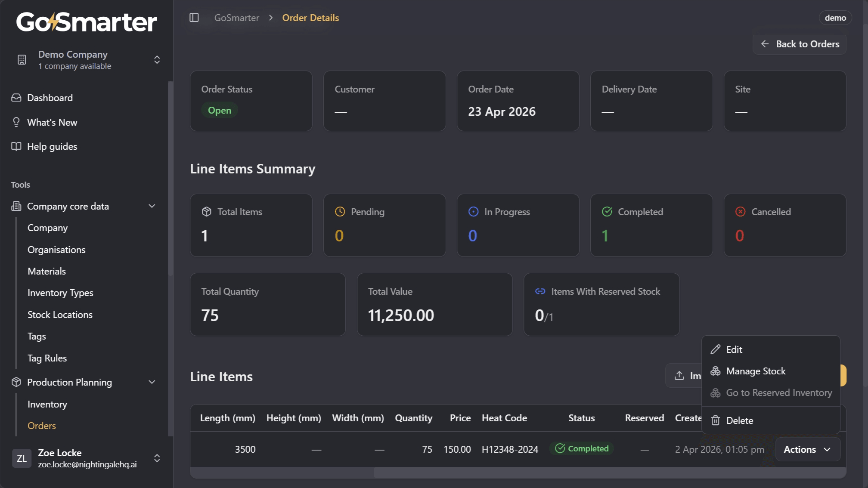Open the Zoe Locke account menu chevrons
Screen dimensions: 868x488
[157, 458]
